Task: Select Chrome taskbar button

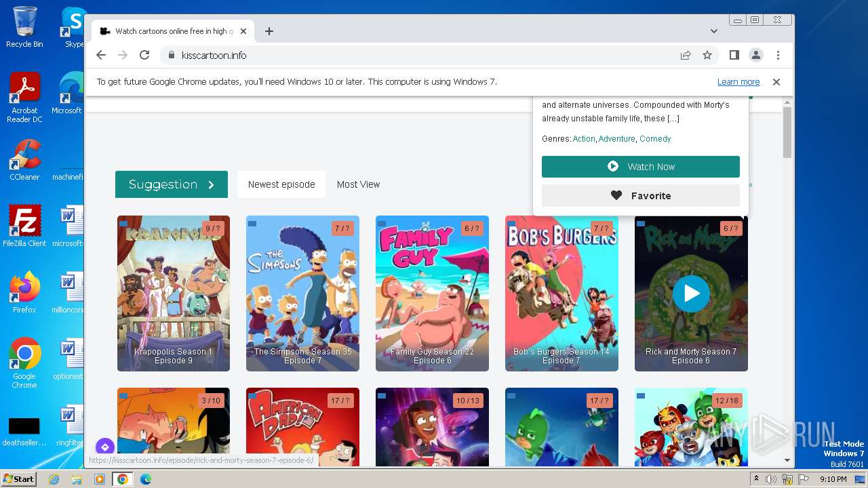Action: click(123, 479)
